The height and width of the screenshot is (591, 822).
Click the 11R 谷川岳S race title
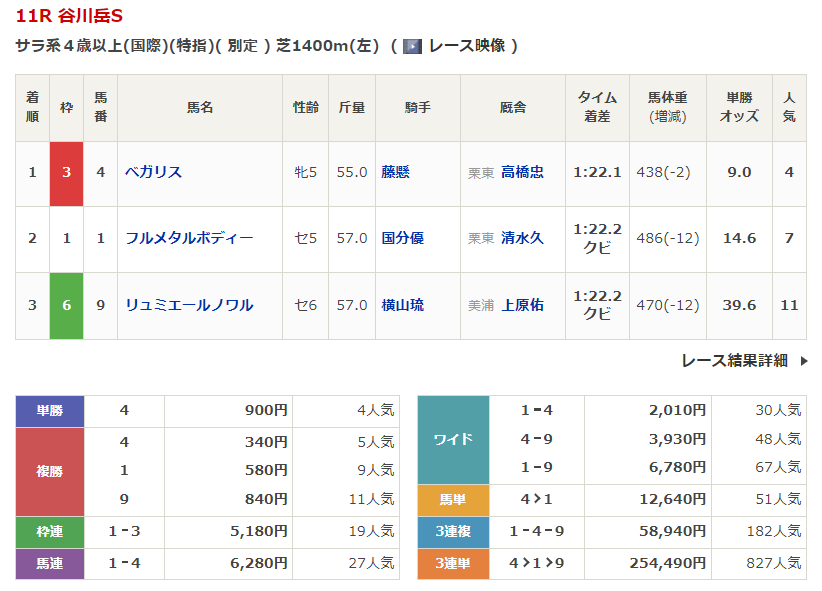click(70, 16)
